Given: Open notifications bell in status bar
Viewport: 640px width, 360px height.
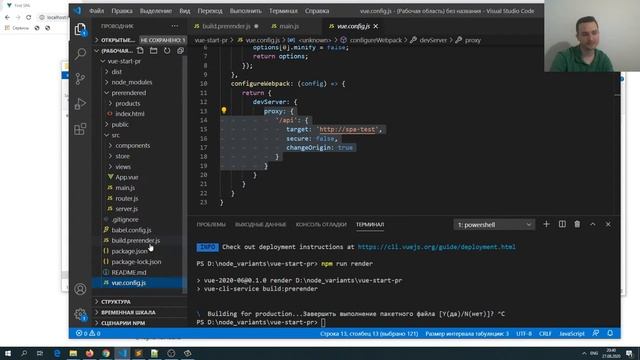Looking at the screenshot, I should point(610,333).
